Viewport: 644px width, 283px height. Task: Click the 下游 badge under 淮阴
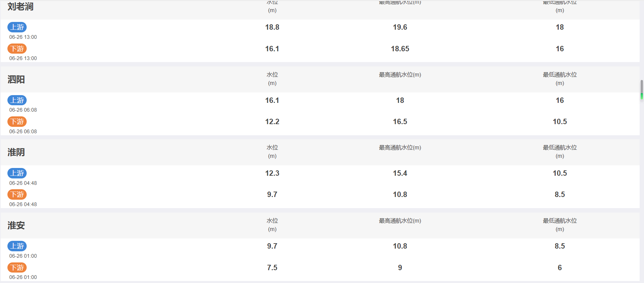click(17, 194)
